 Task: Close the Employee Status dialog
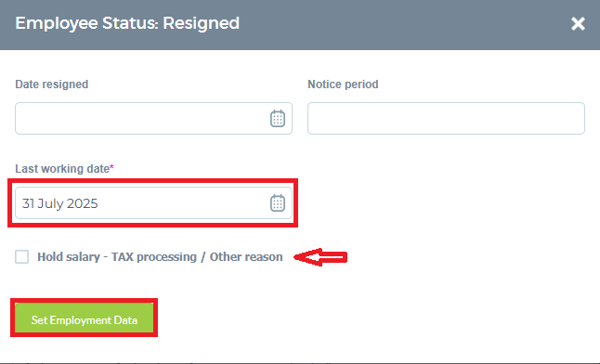point(578,24)
